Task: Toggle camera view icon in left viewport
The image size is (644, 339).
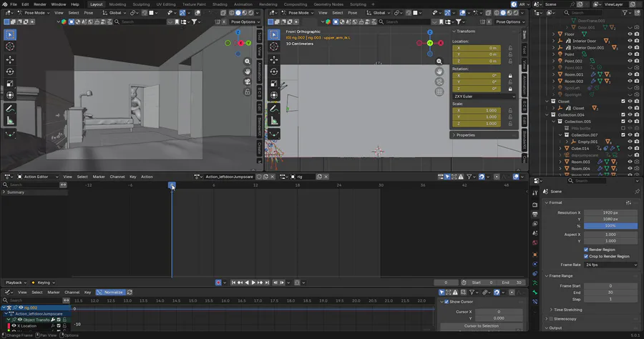Action: click(x=248, y=82)
